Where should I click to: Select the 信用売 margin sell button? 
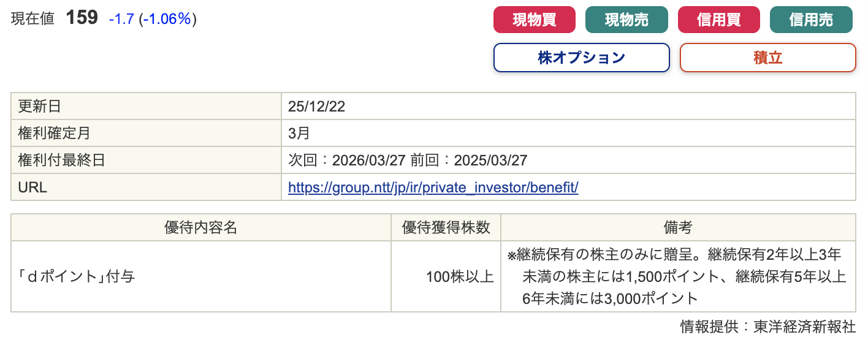point(810,20)
